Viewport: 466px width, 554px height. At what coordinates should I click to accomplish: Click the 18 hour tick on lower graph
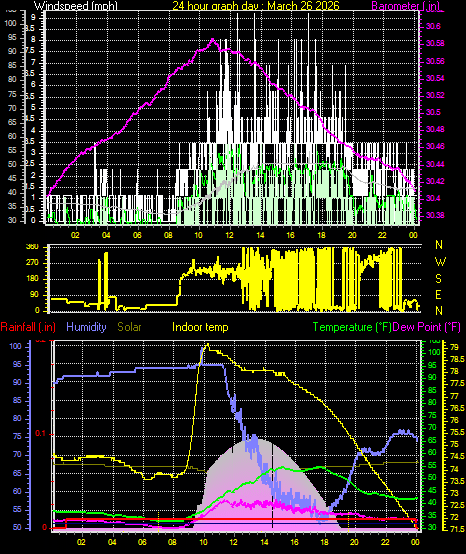[x=324, y=542]
